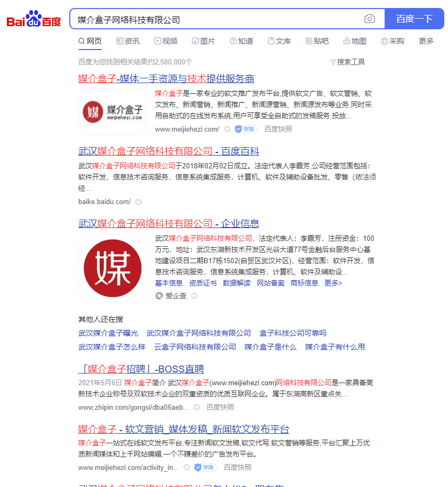Switch to the 贴吧 tab

[x=317, y=42]
